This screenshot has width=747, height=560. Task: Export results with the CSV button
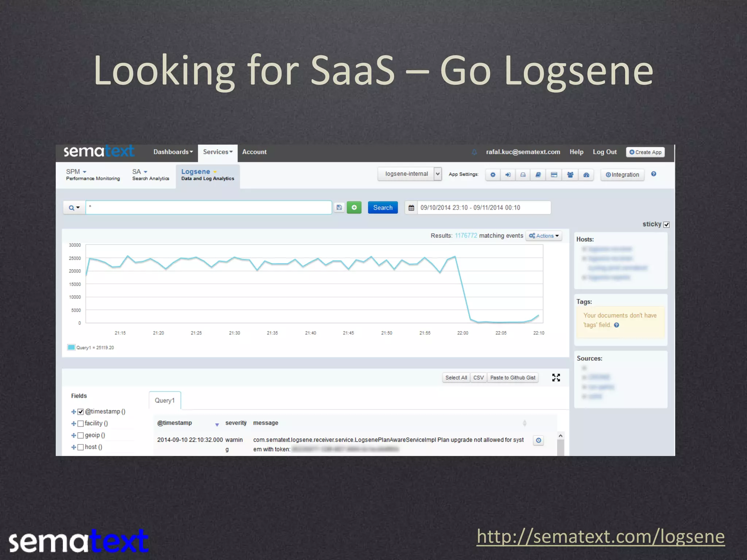(x=478, y=378)
